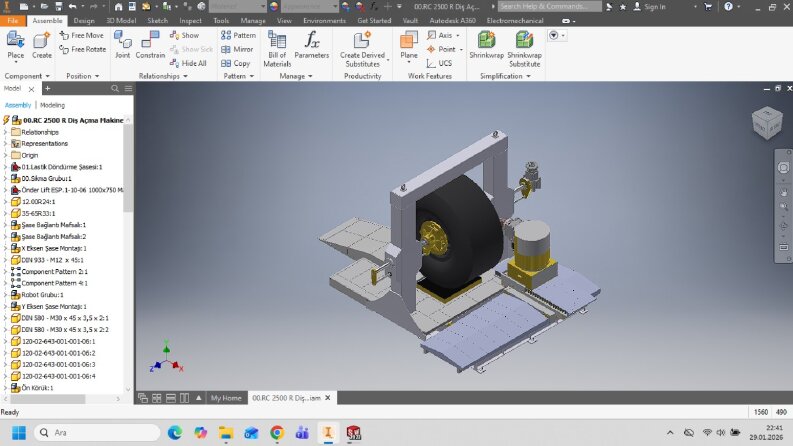This screenshot has width=793, height=446.
Task: Expand the Robot Grubu:1 node
Action: [x=6, y=294]
